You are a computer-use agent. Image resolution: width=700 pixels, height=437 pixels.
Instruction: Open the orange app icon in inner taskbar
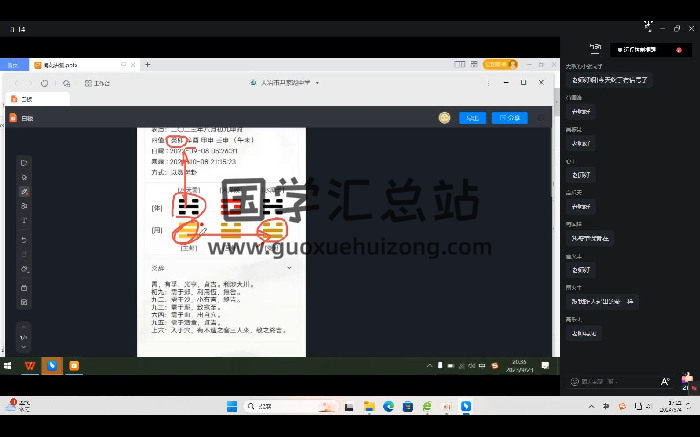pyautogui.click(x=74, y=366)
